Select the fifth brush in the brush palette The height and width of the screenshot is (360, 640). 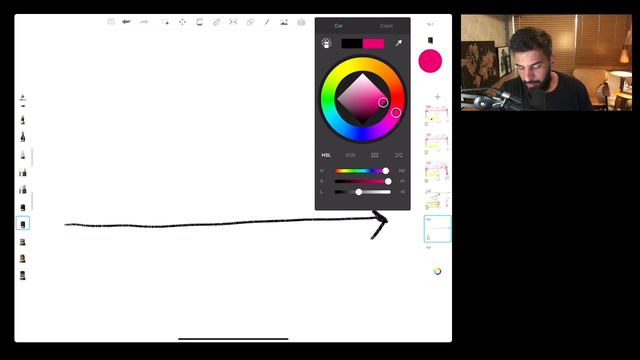click(x=23, y=189)
